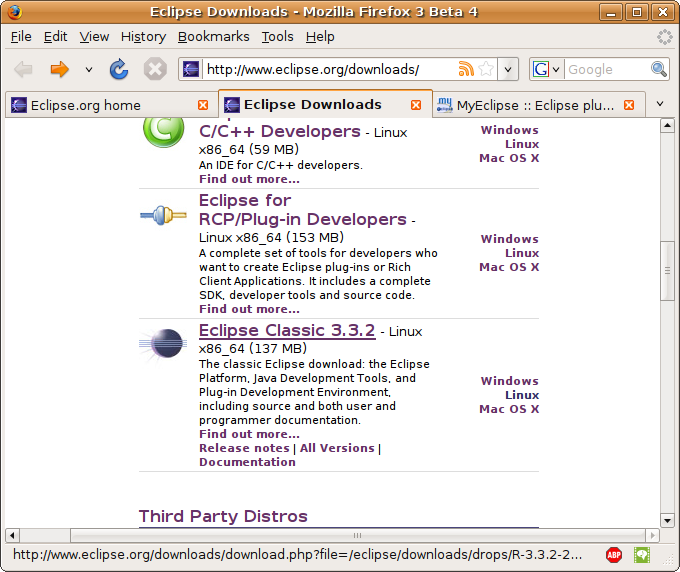The width and height of the screenshot is (680, 572).
Task: Choose Mac OS X download for Eclipse Classic
Action: [x=509, y=409]
